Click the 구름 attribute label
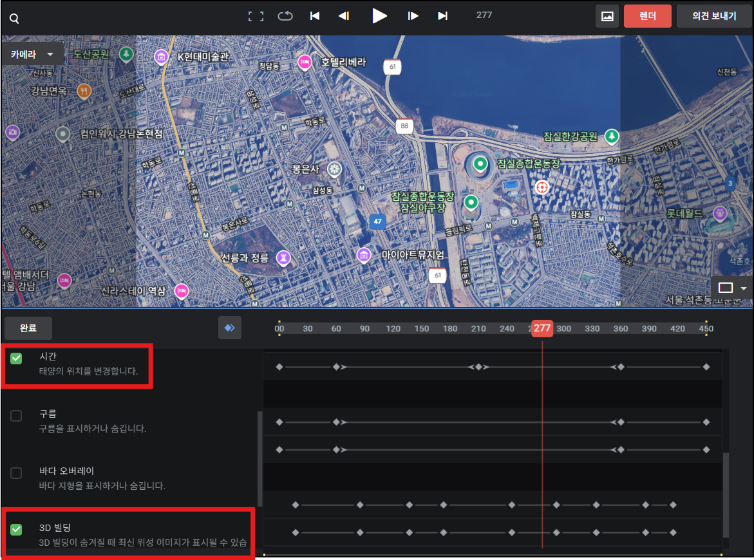 48,413
